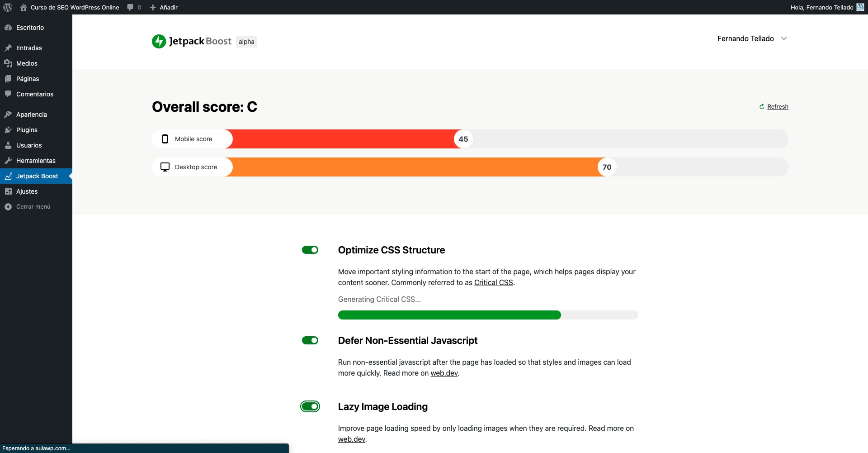
Task: Turn off Defer Non-Essential Javascript toggle
Action: pos(310,340)
